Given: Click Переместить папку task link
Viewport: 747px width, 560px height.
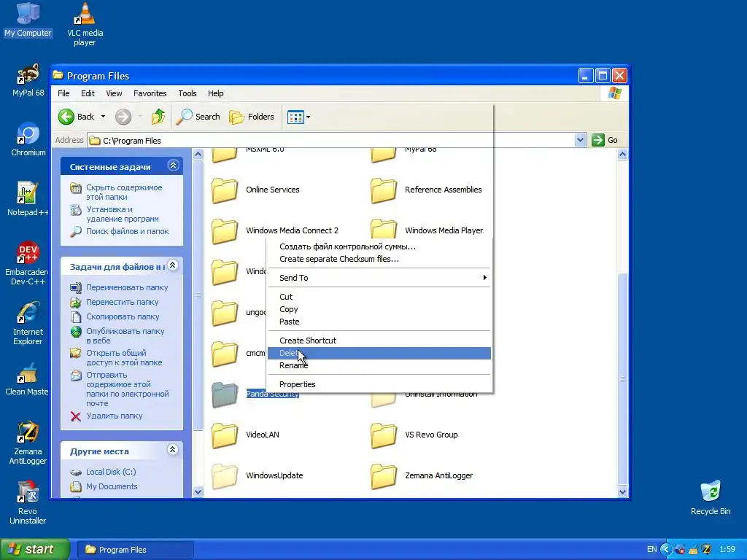Looking at the screenshot, I should (x=122, y=302).
